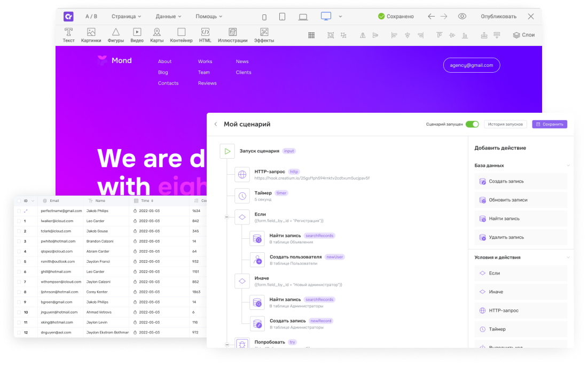Open the Эффекты effects tool
Viewport: 588px width, 366px height.
click(x=264, y=35)
